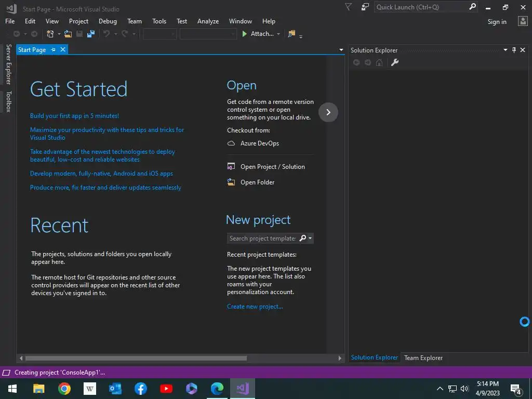Image resolution: width=532 pixels, height=399 pixels.
Task: Click the Windows Start button
Action: [12, 389]
